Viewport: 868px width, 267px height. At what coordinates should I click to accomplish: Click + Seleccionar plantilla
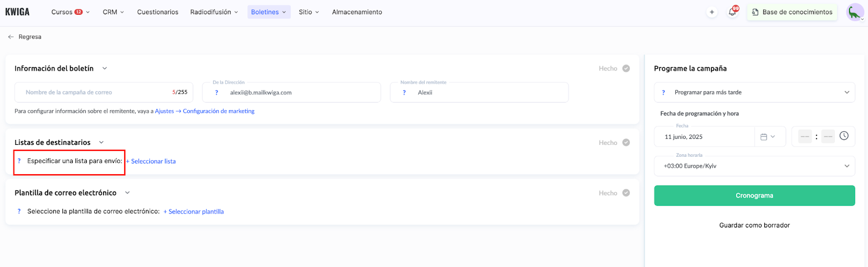point(194,212)
